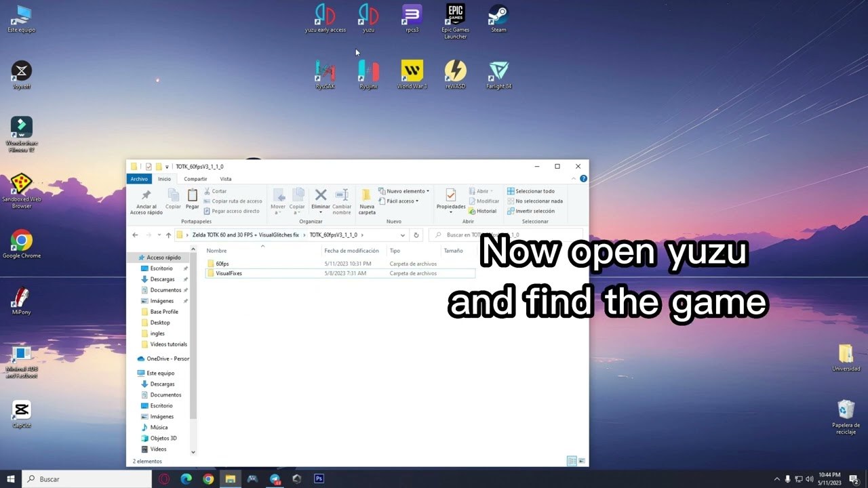Click the Pegar ribbon icon

[x=193, y=199]
